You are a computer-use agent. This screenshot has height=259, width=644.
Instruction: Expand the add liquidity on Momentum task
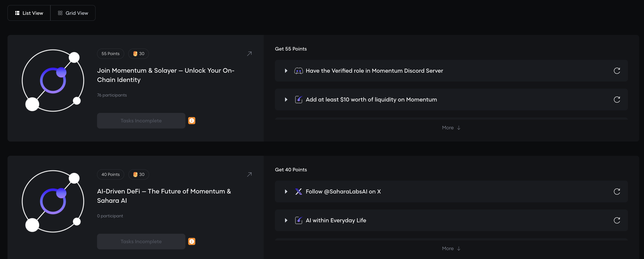pos(286,100)
